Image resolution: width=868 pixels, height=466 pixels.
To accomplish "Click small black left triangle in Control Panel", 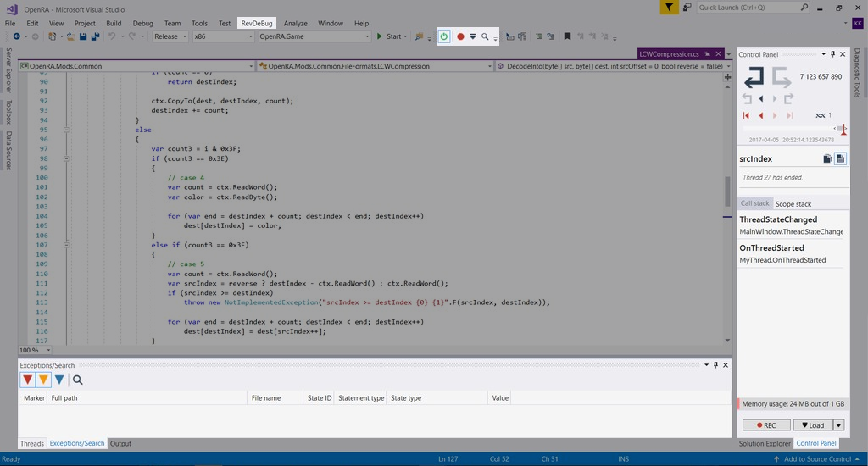I will click(761, 98).
